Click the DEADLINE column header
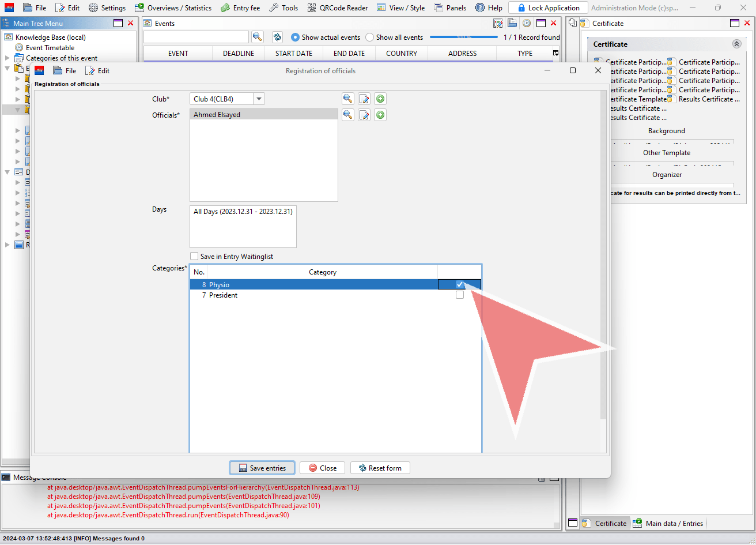Image resolution: width=756 pixels, height=545 pixels. pos(239,53)
